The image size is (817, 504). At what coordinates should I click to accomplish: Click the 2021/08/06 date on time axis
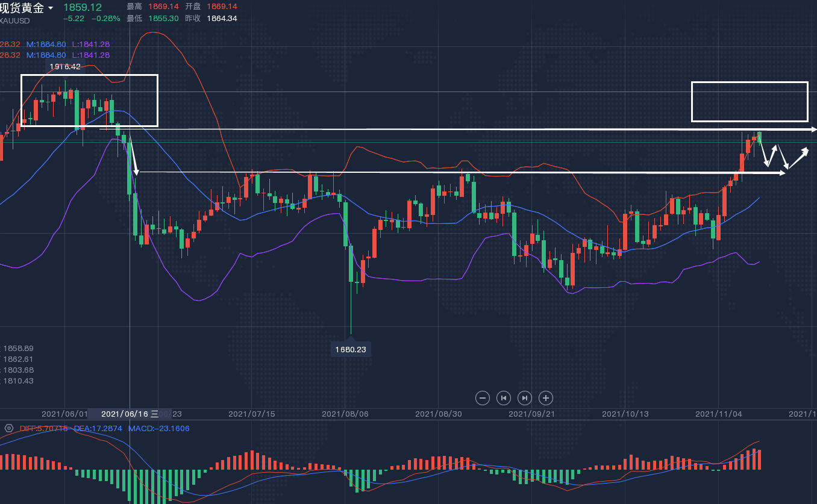click(345, 414)
